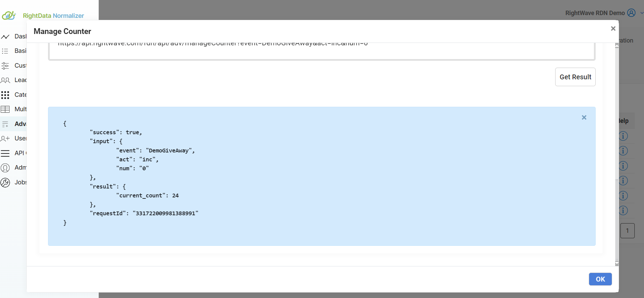Open the Dashboard sidebar icon

point(5,36)
